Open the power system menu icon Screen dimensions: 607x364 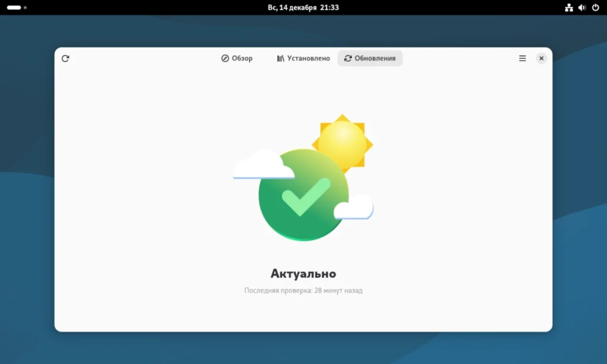pos(595,7)
